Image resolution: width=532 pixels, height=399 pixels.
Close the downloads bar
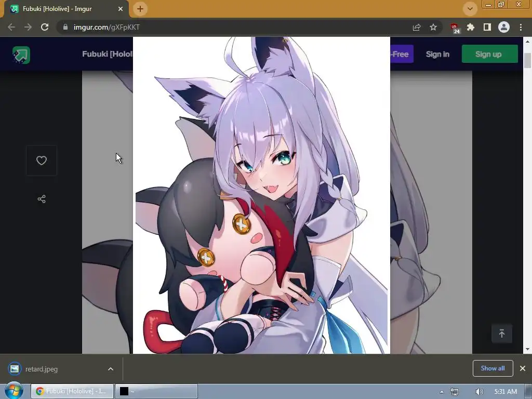tap(523, 368)
